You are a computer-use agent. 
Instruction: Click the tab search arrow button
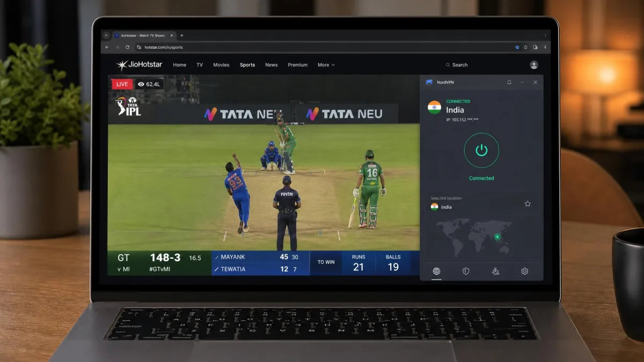106,35
